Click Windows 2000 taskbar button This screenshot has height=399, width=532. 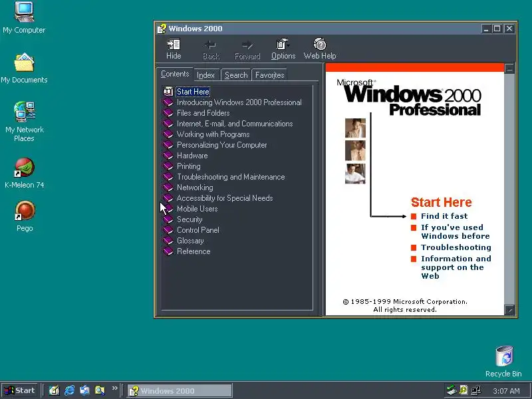(x=180, y=390)
